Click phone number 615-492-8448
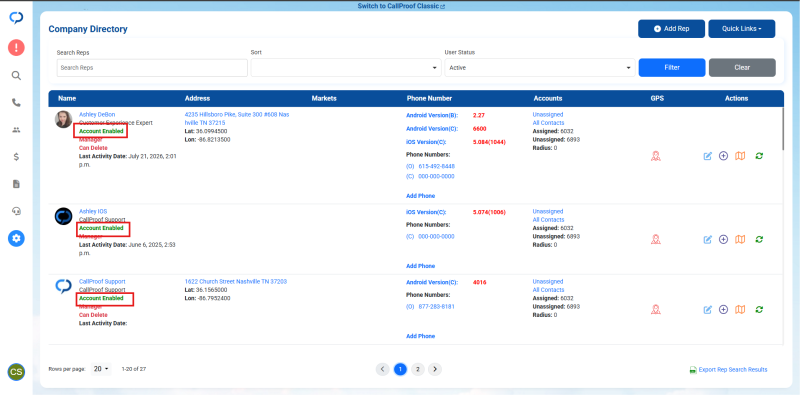The width and height of the screenshot is (800, 395). (436, 166)
